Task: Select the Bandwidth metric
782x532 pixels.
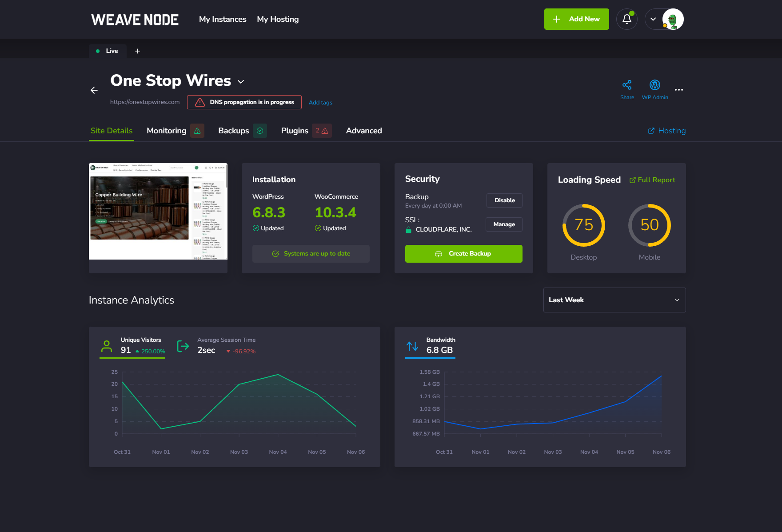Action: pos(430,346)
